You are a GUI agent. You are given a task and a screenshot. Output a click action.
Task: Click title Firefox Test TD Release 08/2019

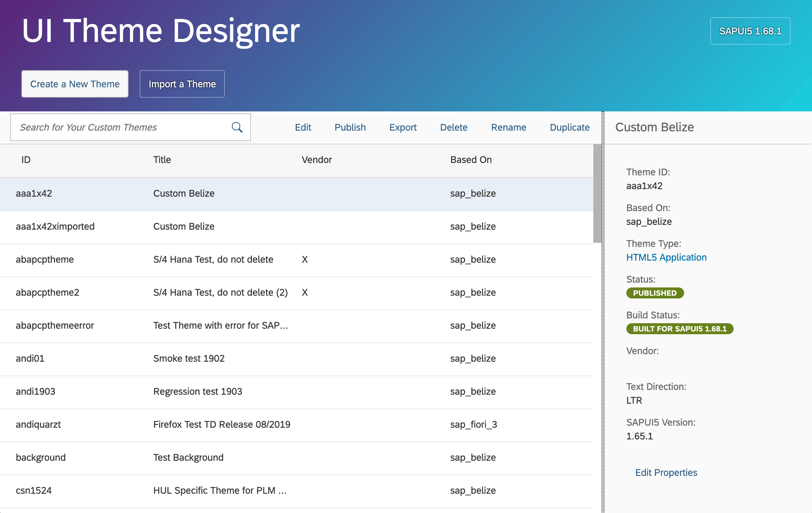click(222, 424)
